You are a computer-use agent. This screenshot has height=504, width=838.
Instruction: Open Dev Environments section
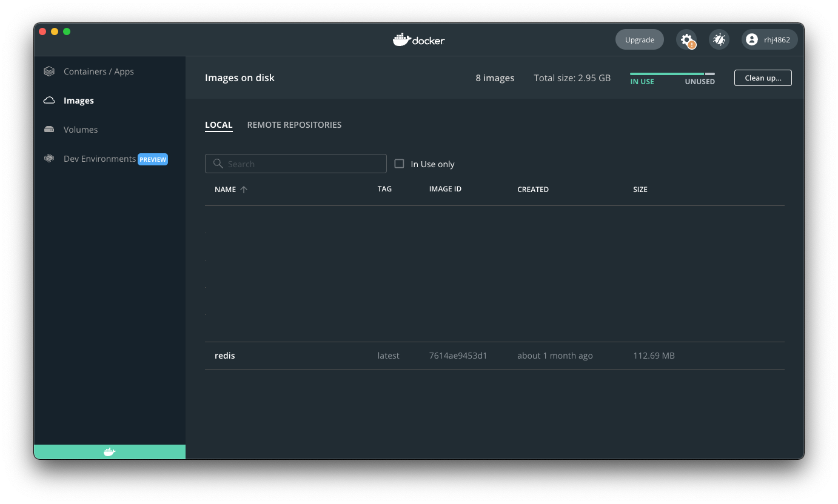coord(99,159)
